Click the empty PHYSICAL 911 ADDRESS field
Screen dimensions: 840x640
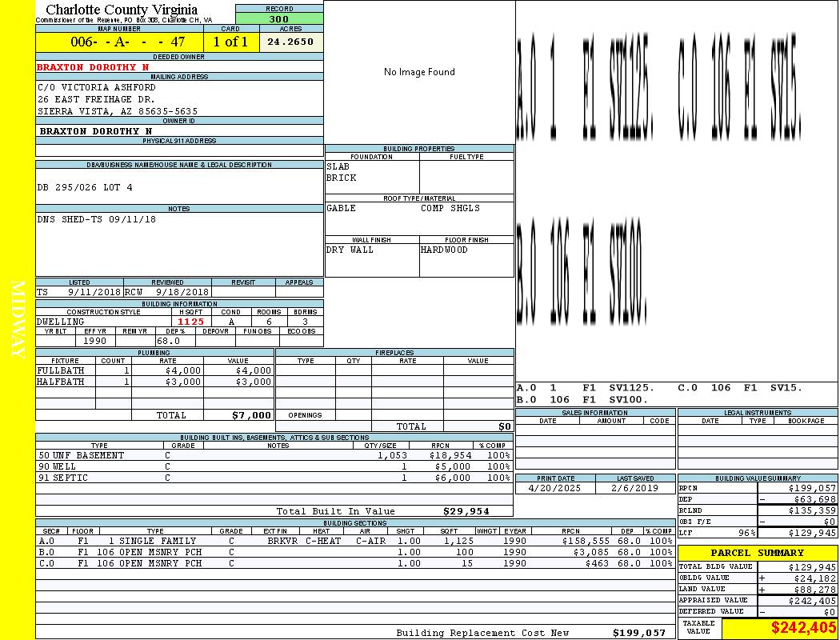(179, 150)
